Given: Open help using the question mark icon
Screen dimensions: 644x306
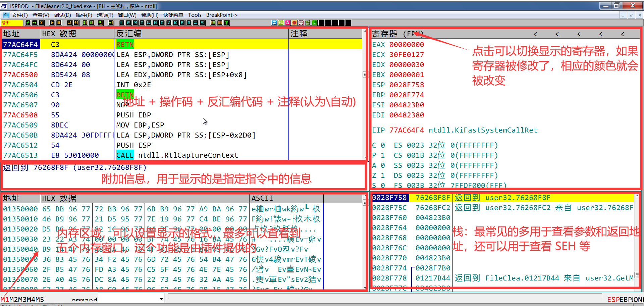Looking at the screenshot, I should point(226,23).
